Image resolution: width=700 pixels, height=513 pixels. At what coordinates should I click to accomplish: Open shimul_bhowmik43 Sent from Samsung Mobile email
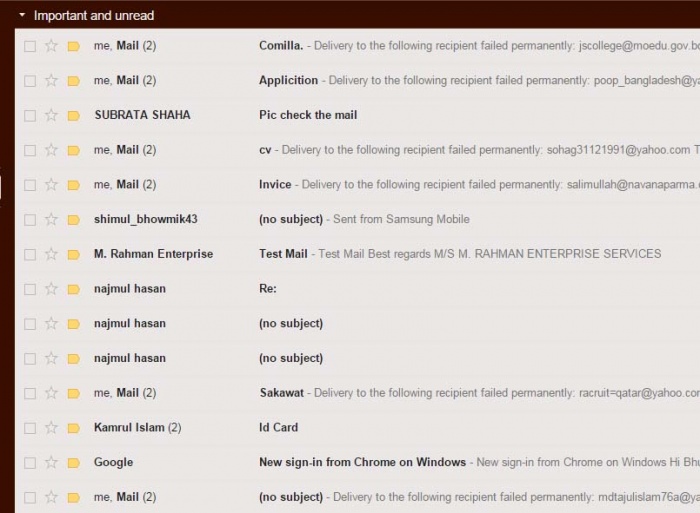tap(364, 219)
